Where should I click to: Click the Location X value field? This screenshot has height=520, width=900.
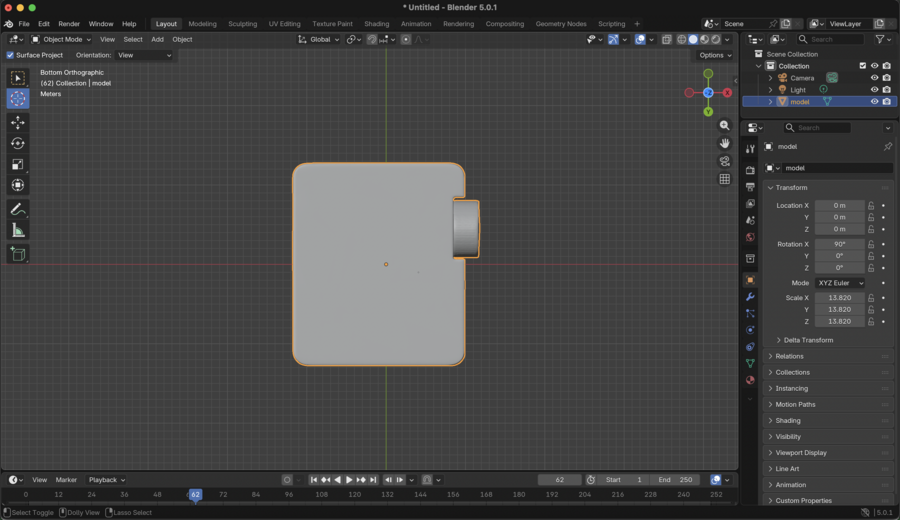coord(839,205)
